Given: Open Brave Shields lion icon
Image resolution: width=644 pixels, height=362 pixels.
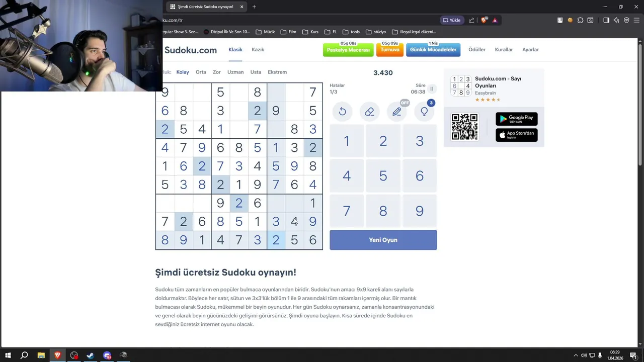Looking at the screenshot, I should pos(484,20).
